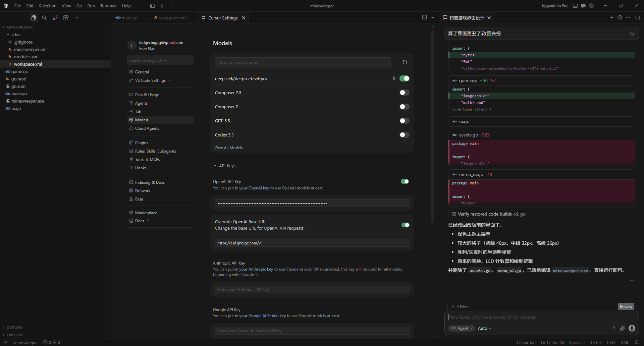This screenshot has width=644, height=346.
Task: Focus the chat prompt input box
Action: click(x=542, y=317)
